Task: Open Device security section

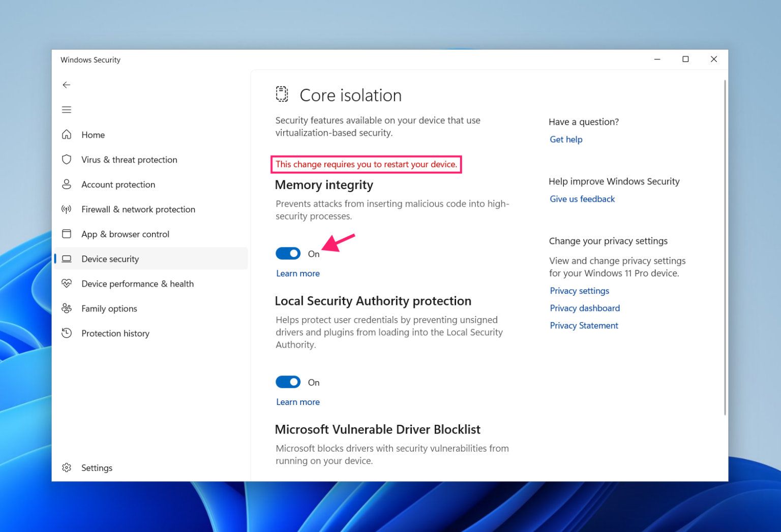Action: (x=151, y=259)
